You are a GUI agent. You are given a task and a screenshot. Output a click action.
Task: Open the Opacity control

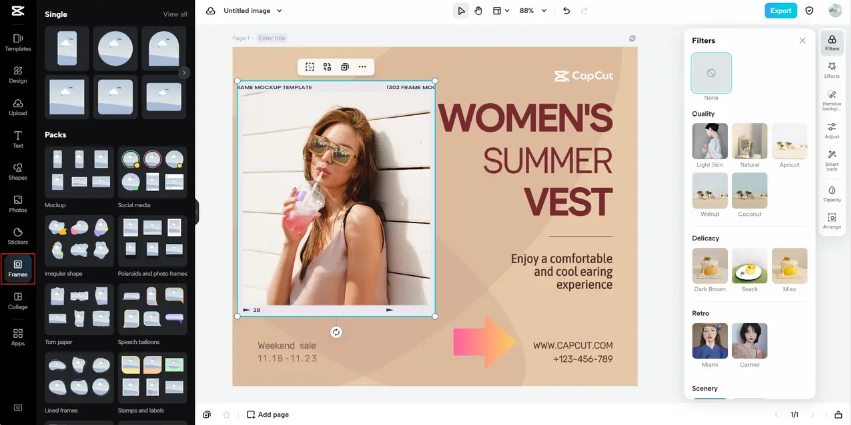(x=832, y=193)
